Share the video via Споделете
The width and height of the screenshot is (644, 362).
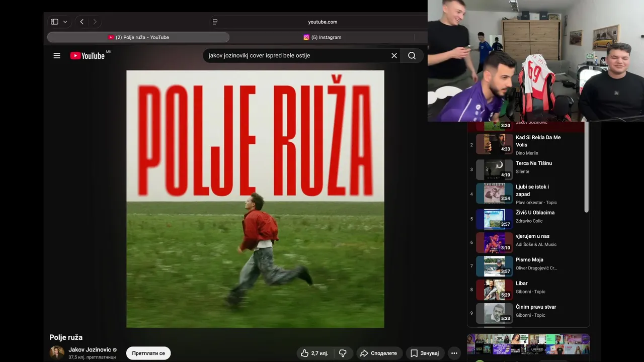point(379,353)
